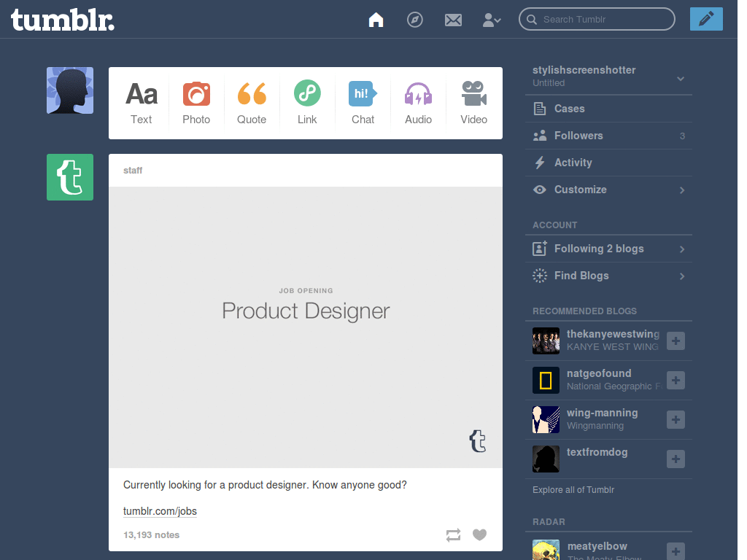
Task: Create a new Text post
Action: click(142, 103)
